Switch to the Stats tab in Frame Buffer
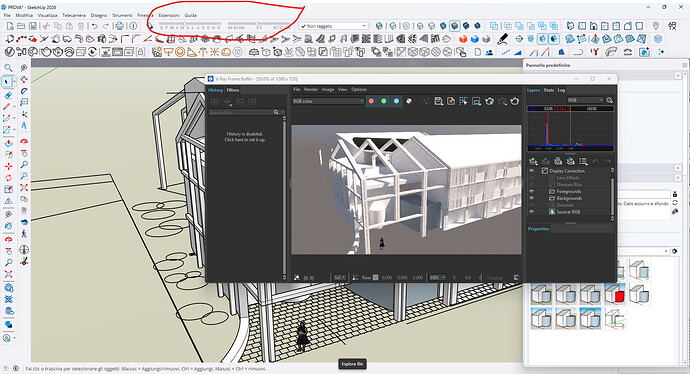 tap(548, 90)
